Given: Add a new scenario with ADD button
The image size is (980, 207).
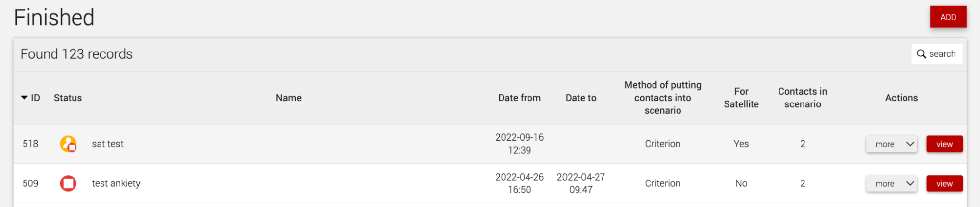Looking at the screenshot, I should tap(948, 17).
